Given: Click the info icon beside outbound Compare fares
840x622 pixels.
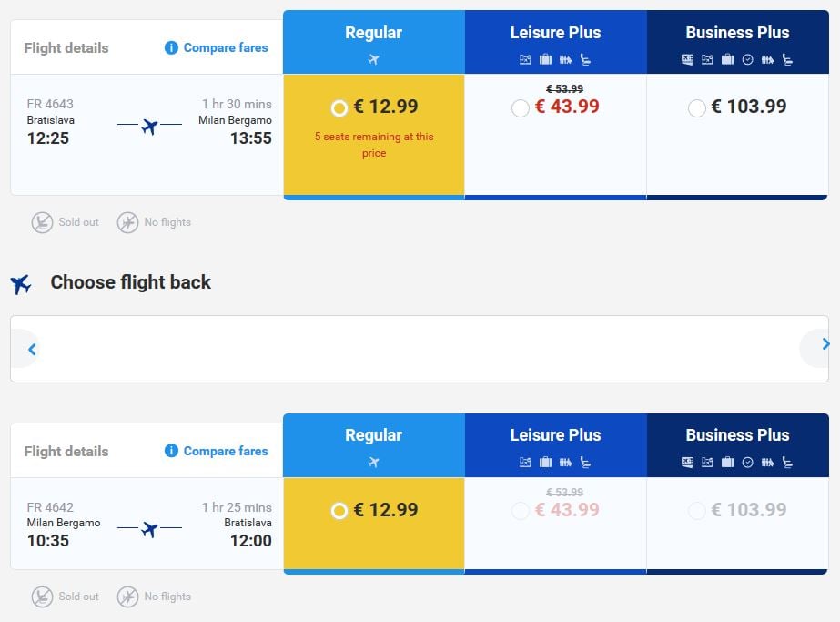Looking at the screenshot, I should [x=171, y=47].
